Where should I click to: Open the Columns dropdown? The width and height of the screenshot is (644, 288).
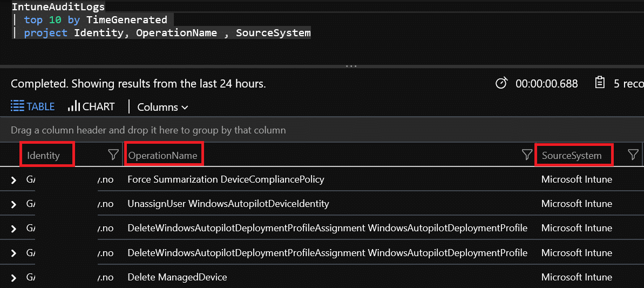pos(162,107)
